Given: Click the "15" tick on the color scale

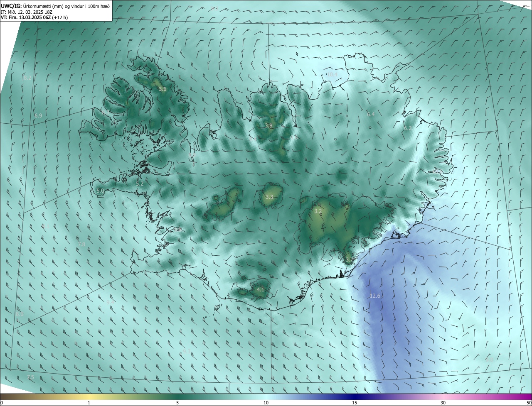Looking at the screenshot, I should [355, 403].
